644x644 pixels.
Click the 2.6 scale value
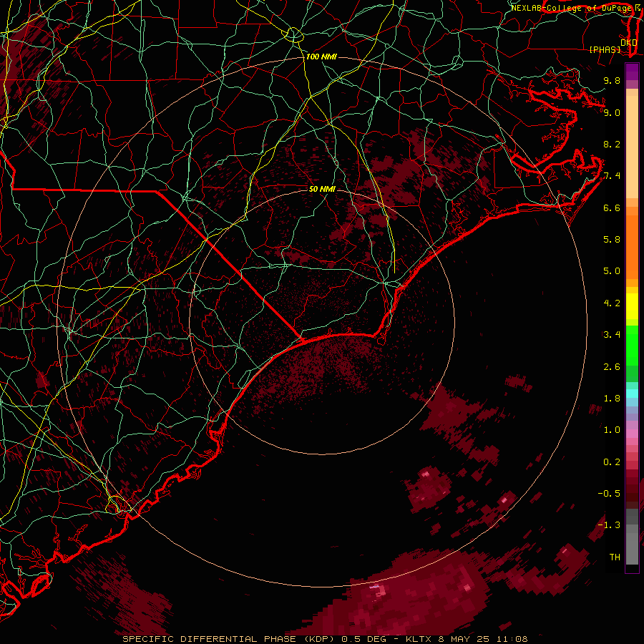click(x=612, y=367)
